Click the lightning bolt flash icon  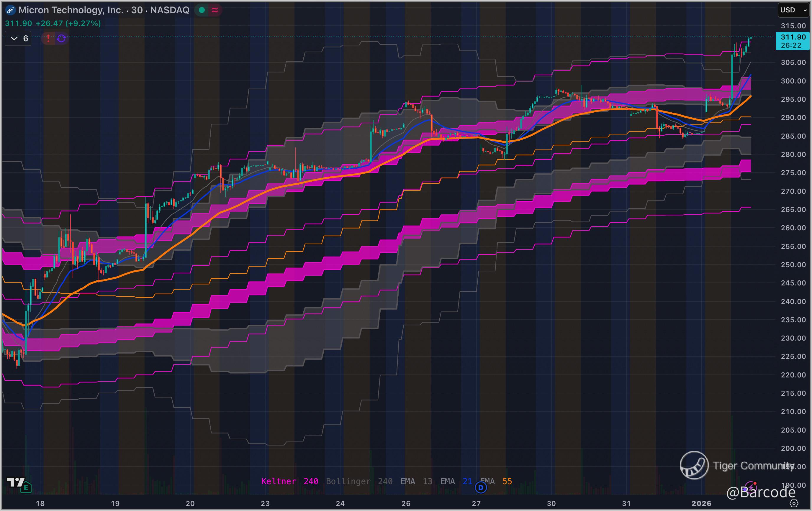[x=751, y=487]
